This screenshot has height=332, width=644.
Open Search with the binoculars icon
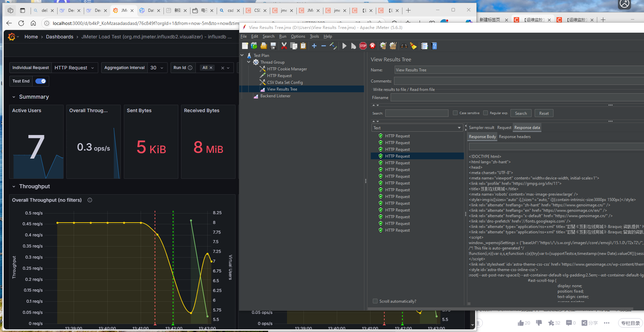pyautogui.click(x=404, y=46)
